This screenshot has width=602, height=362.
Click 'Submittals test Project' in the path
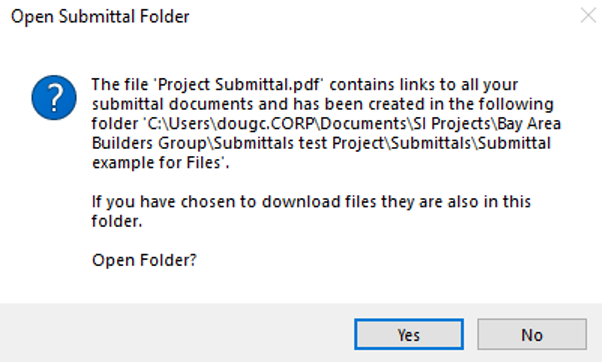click(x=299, y=143)
